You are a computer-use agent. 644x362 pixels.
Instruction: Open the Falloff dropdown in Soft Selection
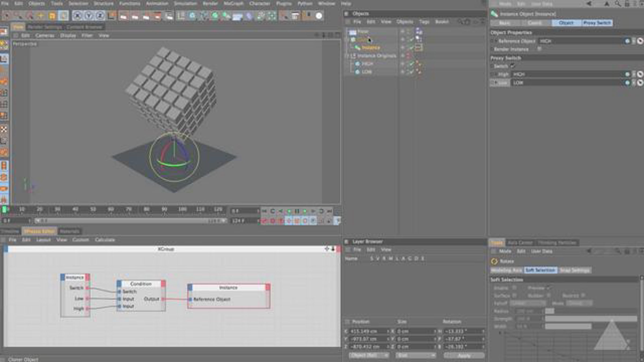[528, 304]
